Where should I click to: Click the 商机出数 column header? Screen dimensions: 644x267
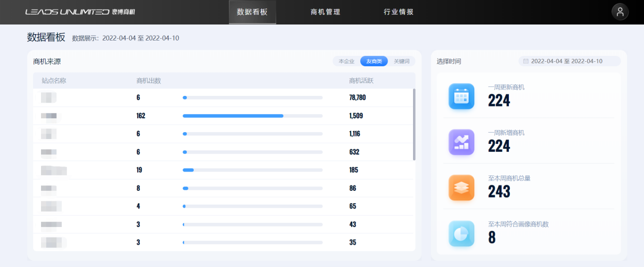click(148, 80)
